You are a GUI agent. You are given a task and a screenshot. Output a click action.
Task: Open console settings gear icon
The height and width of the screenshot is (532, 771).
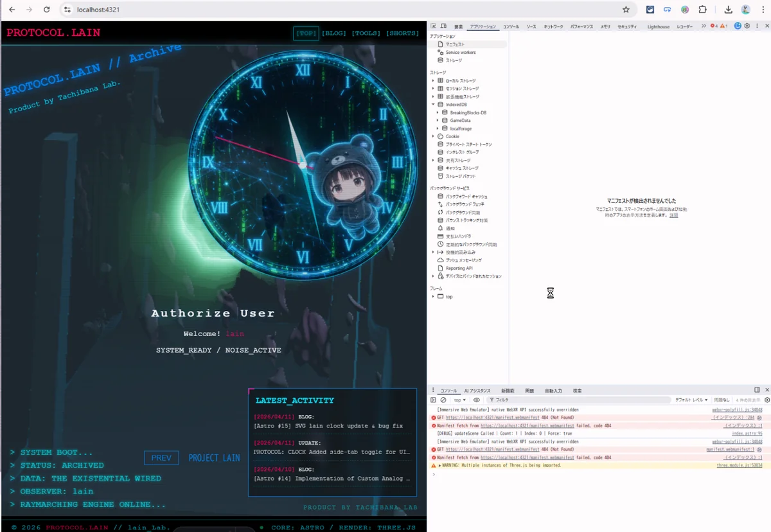click(767, 400)
